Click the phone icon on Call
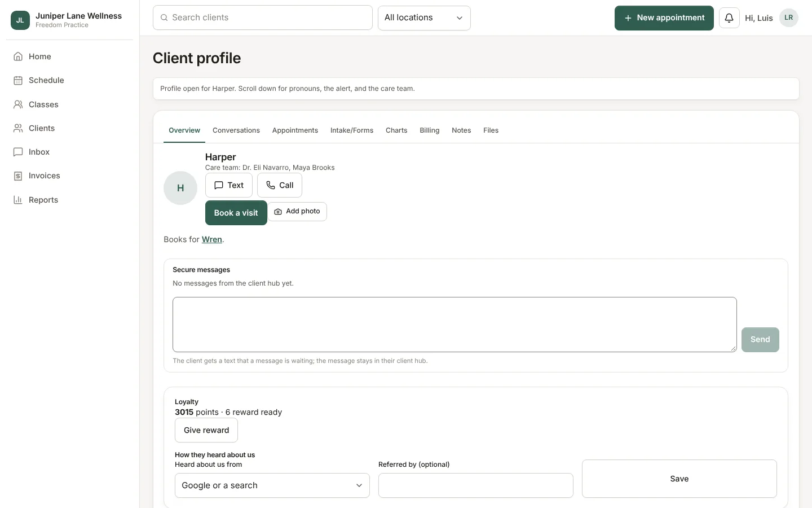This screenshot has width=812, height=508. click(x=271, y=185)
